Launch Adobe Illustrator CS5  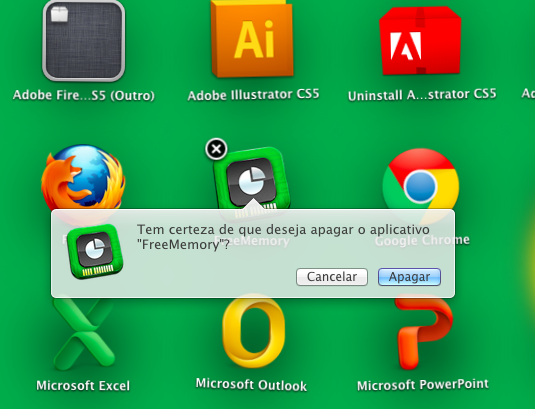pyautogui.click(x=252, y=38)
